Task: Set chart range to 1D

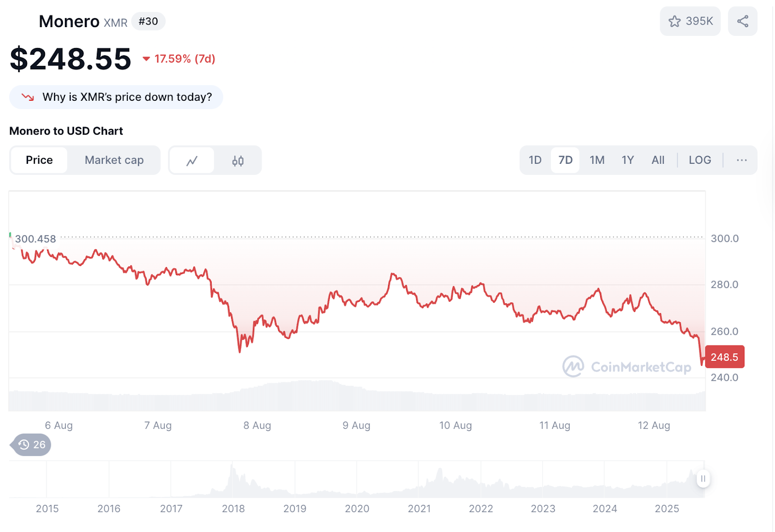Action: 535,160
